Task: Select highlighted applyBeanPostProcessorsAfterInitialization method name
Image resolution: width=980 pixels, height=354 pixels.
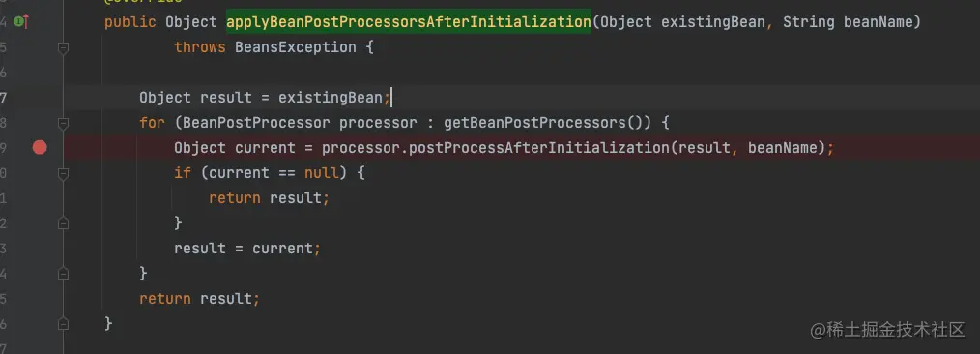Action: [x=408, y=22]
